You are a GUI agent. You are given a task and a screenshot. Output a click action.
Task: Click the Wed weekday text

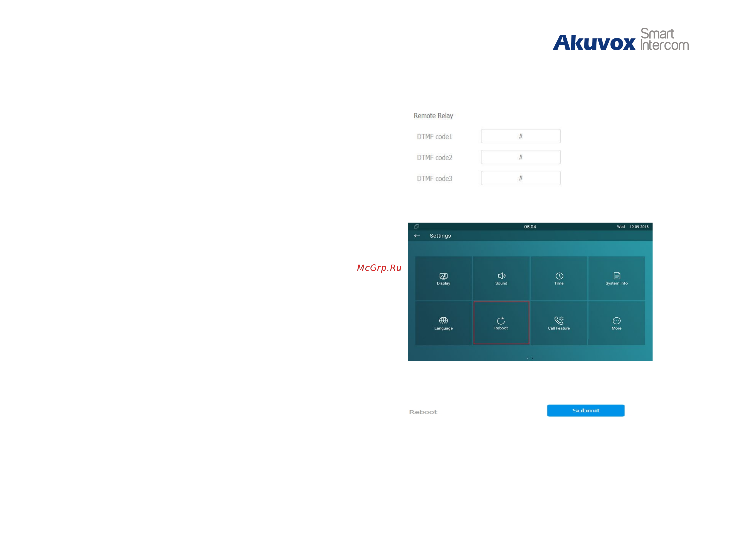(x=621, y=226)
